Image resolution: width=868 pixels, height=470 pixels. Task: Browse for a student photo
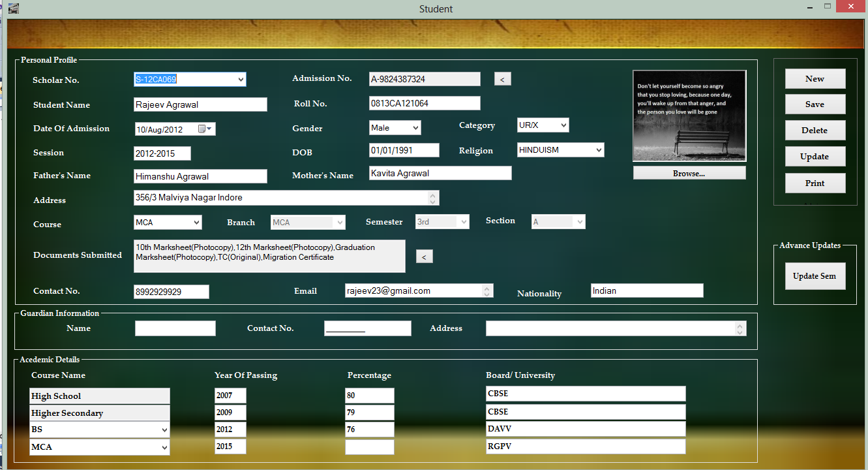pyautogui.click(x=689, y=172)
